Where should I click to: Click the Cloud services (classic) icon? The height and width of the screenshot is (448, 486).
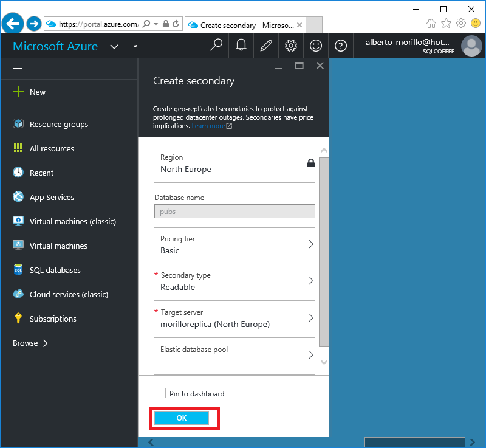tap(18, 294)
